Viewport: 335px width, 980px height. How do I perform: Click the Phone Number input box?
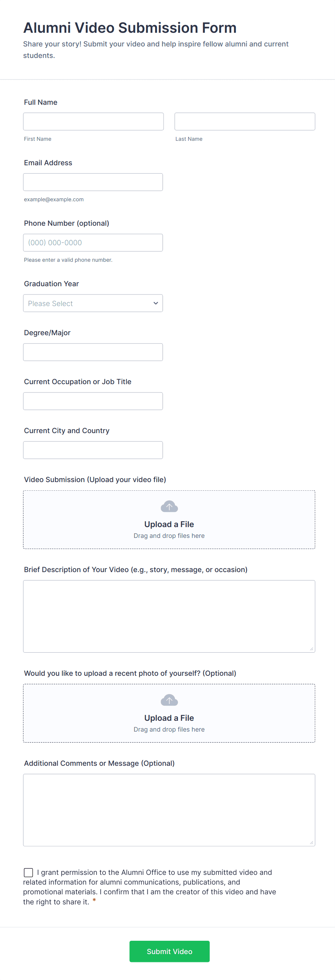pyautogui.click(x=93, y=243)
